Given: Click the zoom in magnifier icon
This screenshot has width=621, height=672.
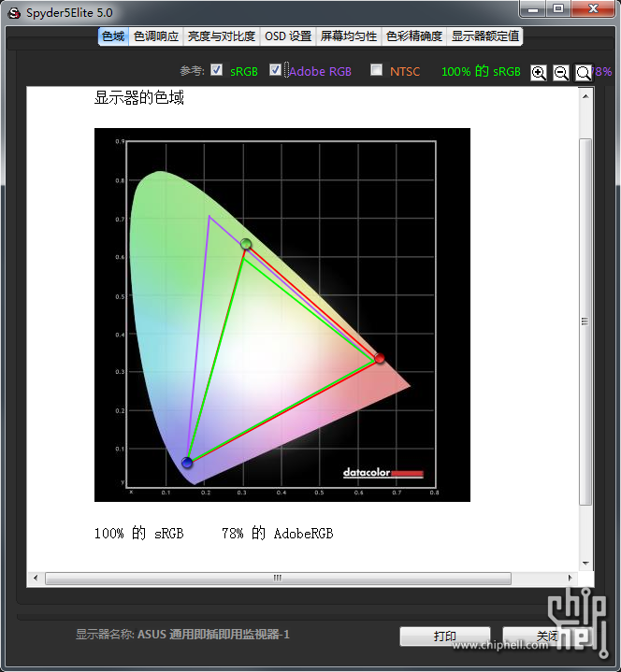Looking at the screenshot, I should tap(539, 73).
